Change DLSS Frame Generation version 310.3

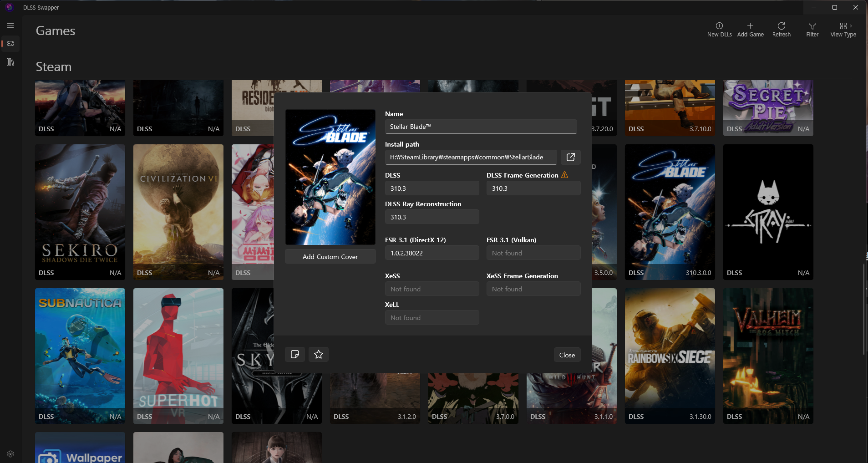[x=533, y=188]
